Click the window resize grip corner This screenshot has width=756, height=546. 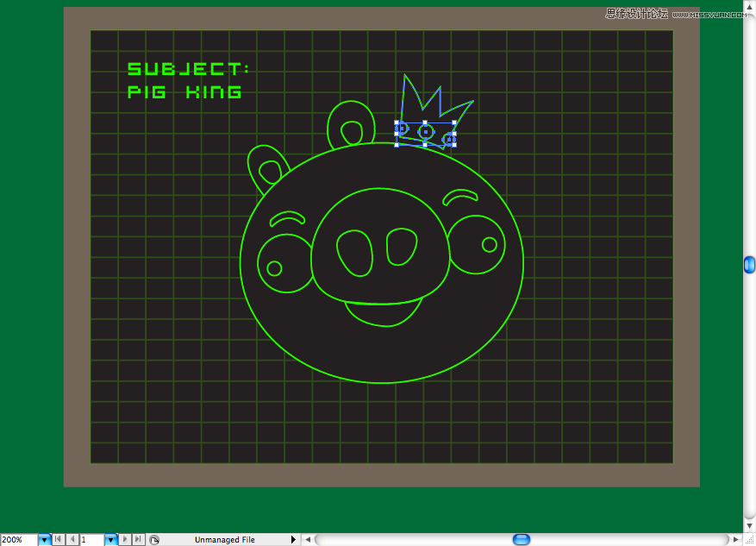(x=750, y=540)
